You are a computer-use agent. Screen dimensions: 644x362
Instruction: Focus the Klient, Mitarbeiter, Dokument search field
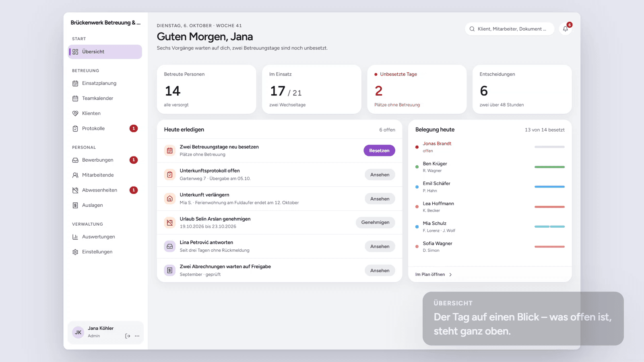point(510,29)
